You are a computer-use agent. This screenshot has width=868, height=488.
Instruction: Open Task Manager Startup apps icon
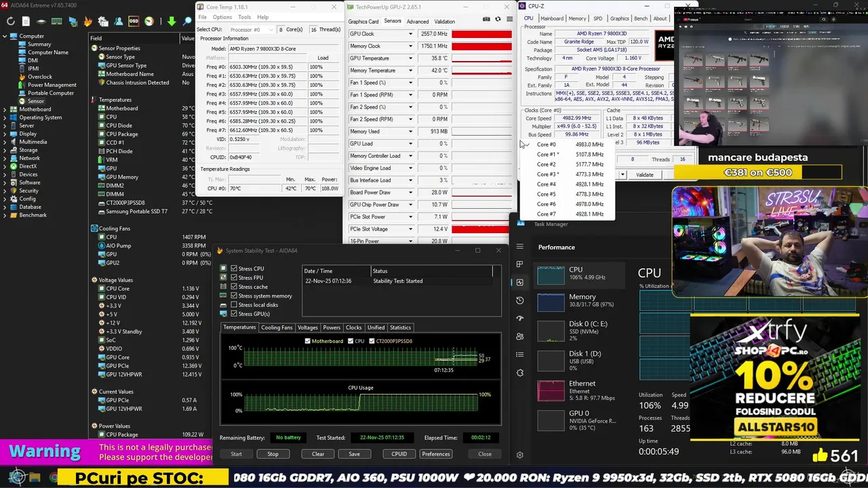click(520, 318)
